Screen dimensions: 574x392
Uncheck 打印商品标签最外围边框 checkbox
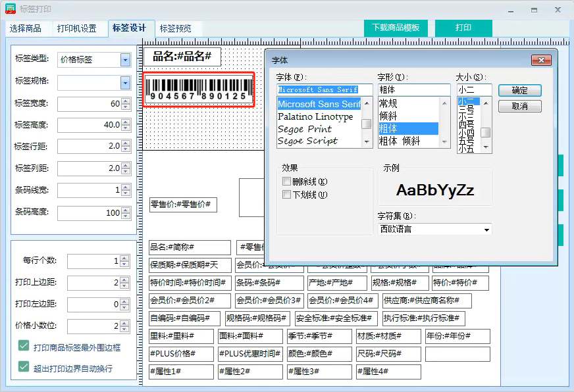pyautogui.click(x=24, y=346)
